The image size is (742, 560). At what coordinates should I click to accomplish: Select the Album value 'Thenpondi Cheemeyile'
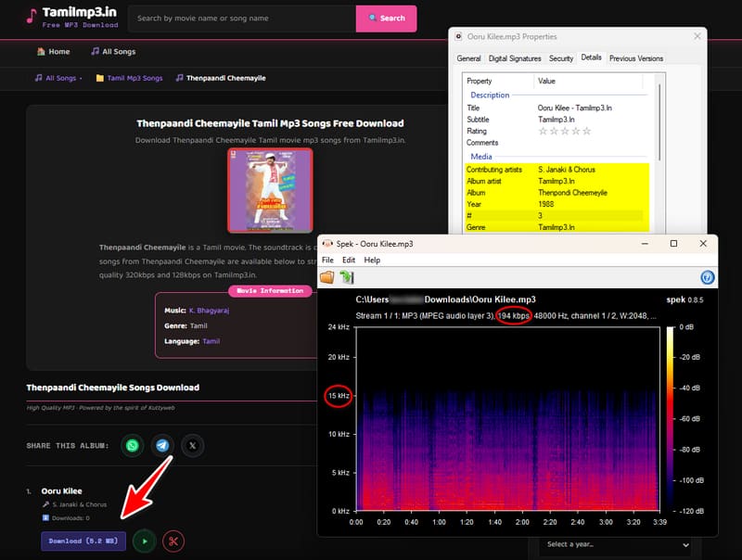572,193
